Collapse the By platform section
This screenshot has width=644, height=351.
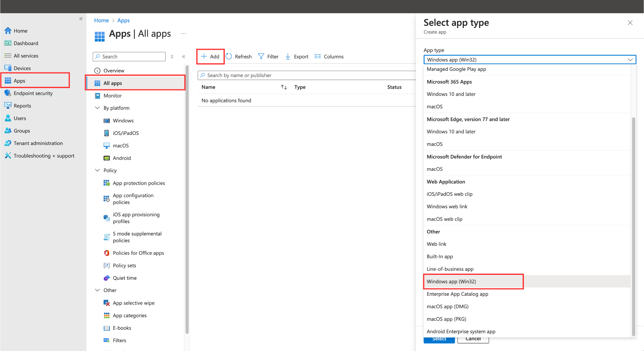(97, 108)
